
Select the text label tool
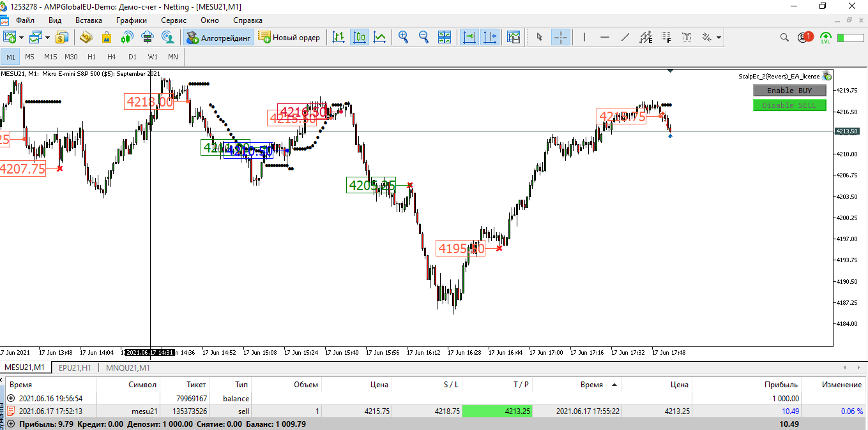[x=687, y=38]
